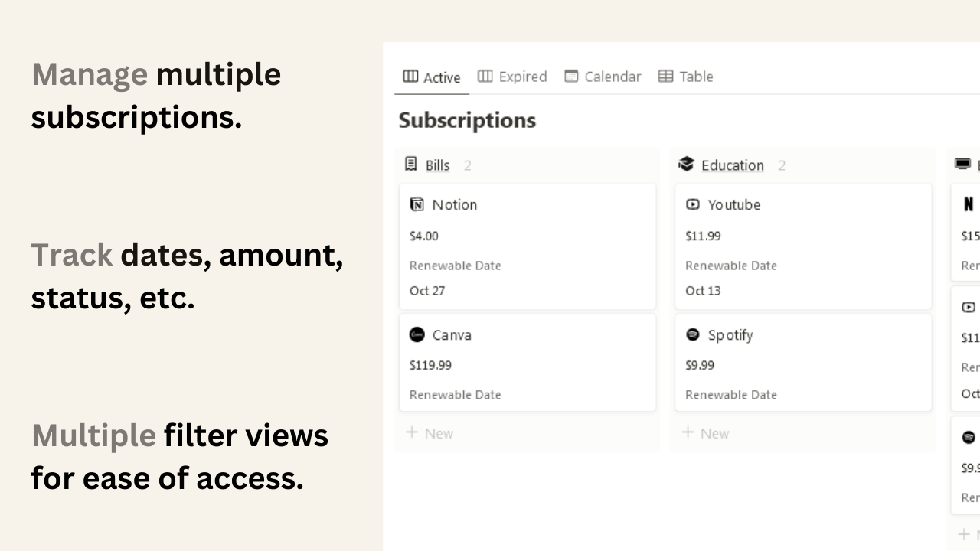Open the Notion icon on the Bills card
Image resolution: width=980 pixels, height=551 pixels.
click(x=417, y=204)
